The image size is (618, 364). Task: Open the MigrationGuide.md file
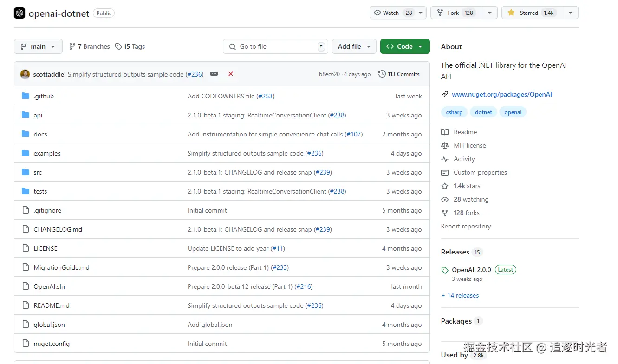(61, 267)
